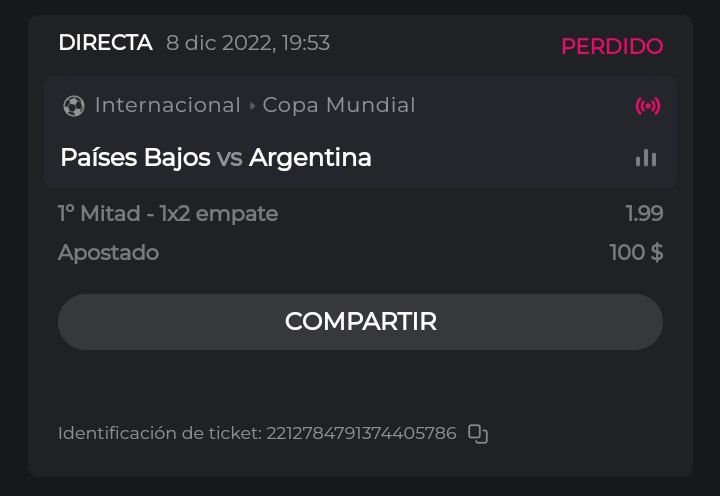Click the Apostado label
The image size is (720, 496).
click(108, 252)
